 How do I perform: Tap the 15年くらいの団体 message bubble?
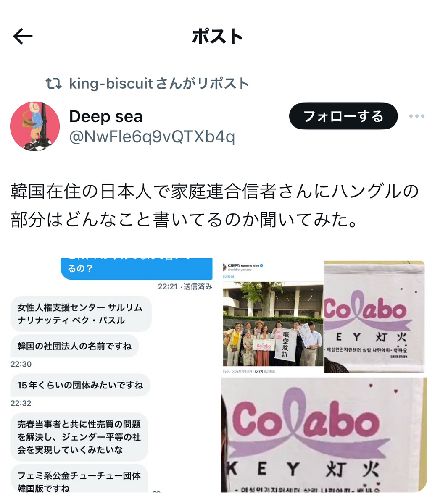80,385
